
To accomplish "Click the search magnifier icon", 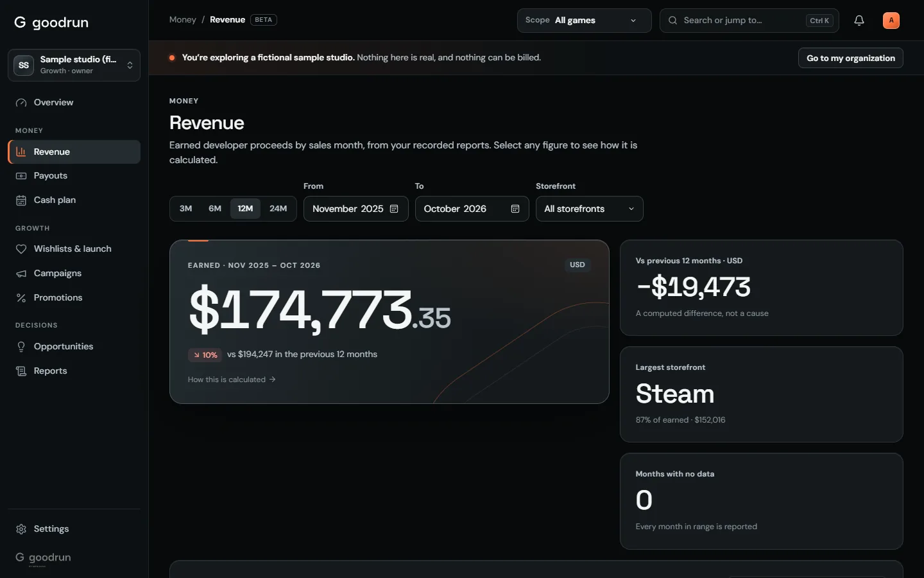I will point(672,21).
